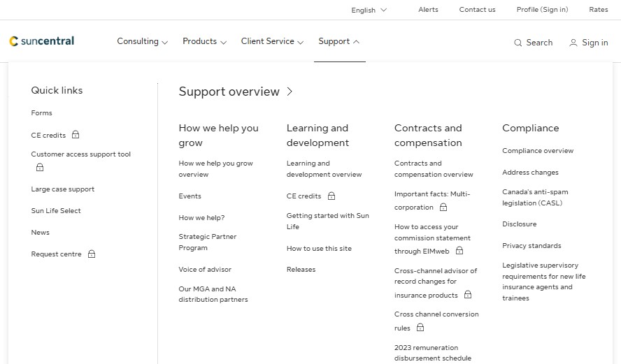Open the English language dropdown
The height and width of the screenshot is (364, 621).
point(369,10)
